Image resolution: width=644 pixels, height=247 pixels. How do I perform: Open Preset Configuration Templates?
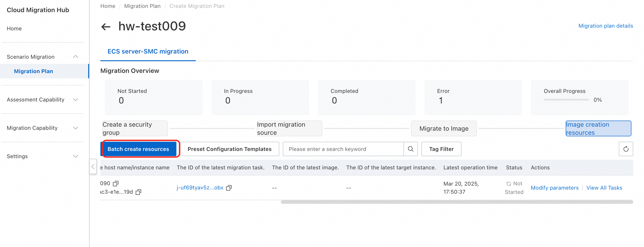[229, 149]
